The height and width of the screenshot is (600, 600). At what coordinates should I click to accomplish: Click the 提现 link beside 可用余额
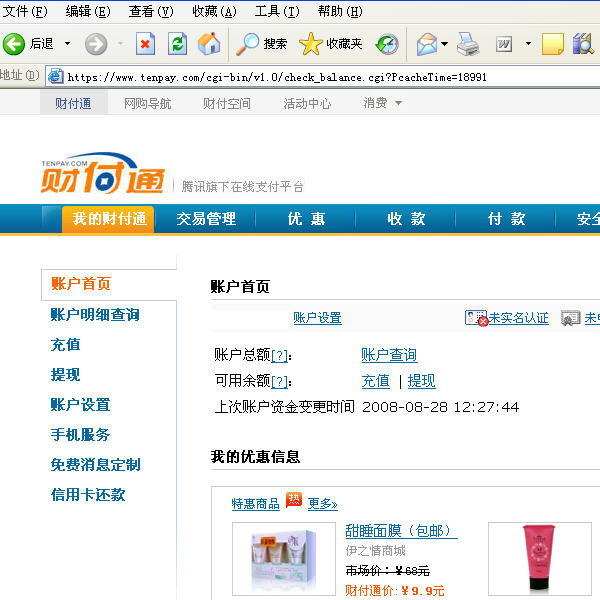point(421,381)
